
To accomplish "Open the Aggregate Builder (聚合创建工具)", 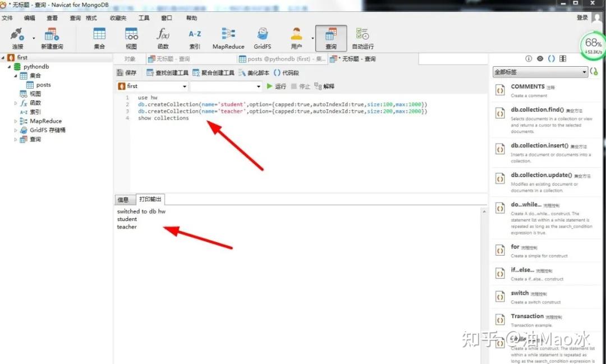I will (x=213, y=73).
